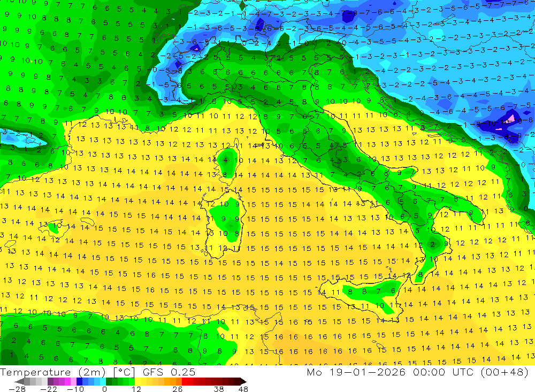Click the dark maroon right arrow end of colorbar
535x392 pixels.
click(x=243, y=382)
